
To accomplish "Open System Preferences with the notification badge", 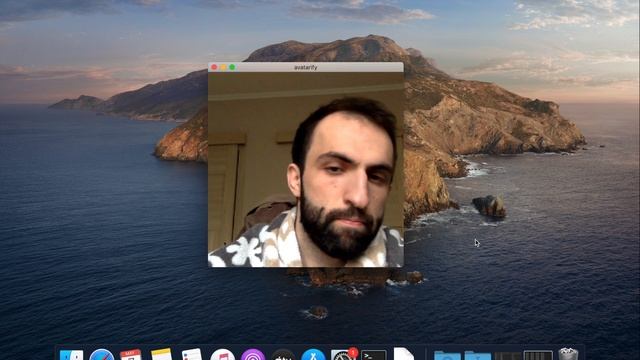I will pos(344,354).
